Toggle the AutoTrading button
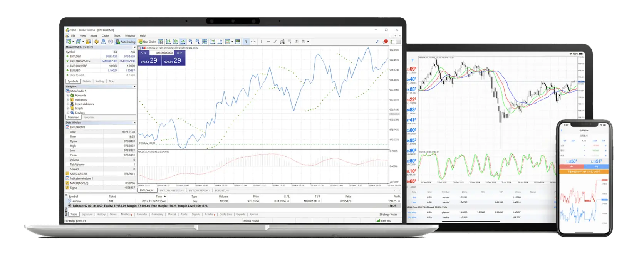The width and height of the screenshot is (644, 262). click(126, 42)
